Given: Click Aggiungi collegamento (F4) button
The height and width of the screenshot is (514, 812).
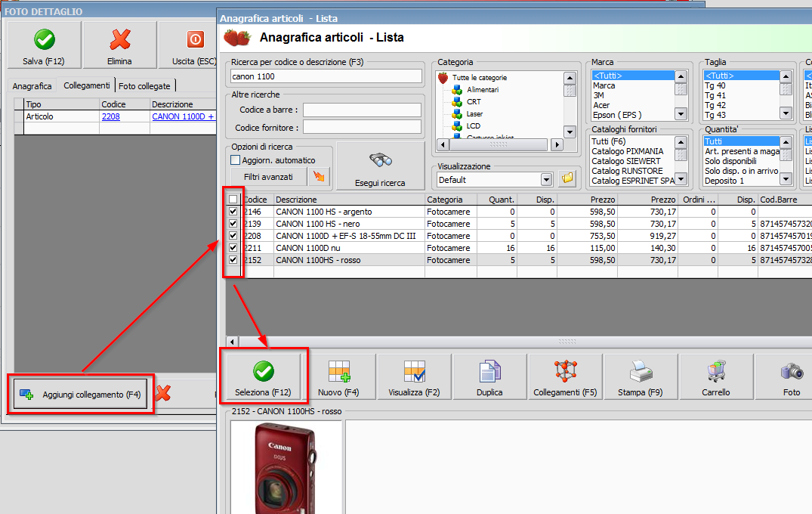Looking at the screenshot, I should 81,395.
